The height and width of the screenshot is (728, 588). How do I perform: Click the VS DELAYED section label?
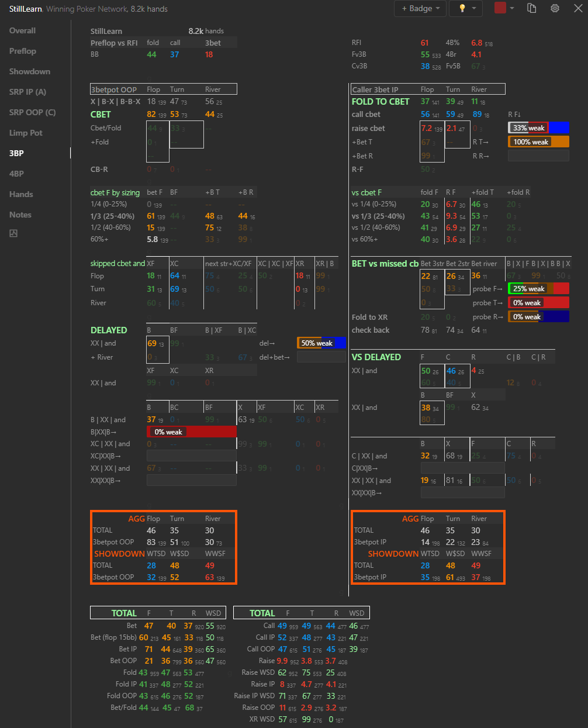pyautogui.click(x=376, y=357)
